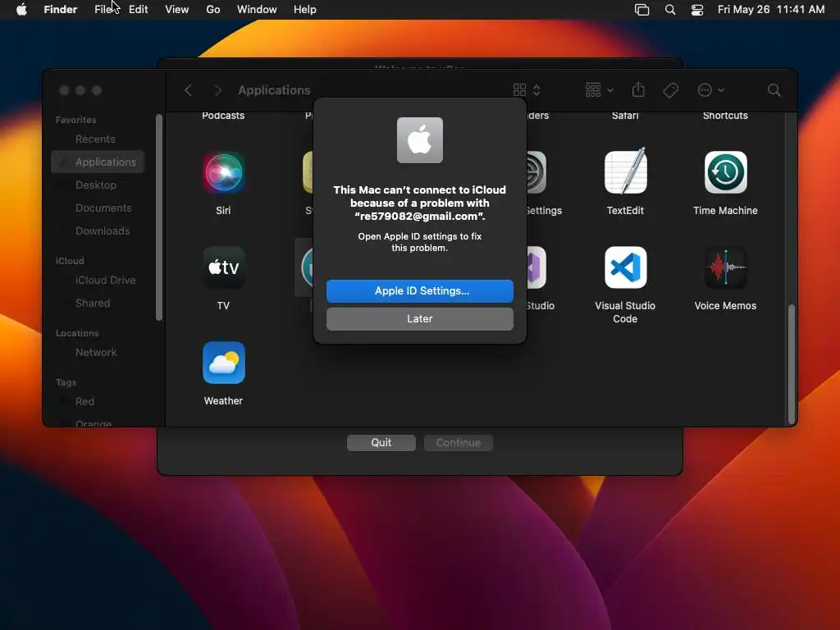The height and width of the screenshot is (630, 840).
Task: Click the Finder Share toolbar icon
Action: click(x=638, y=89)
